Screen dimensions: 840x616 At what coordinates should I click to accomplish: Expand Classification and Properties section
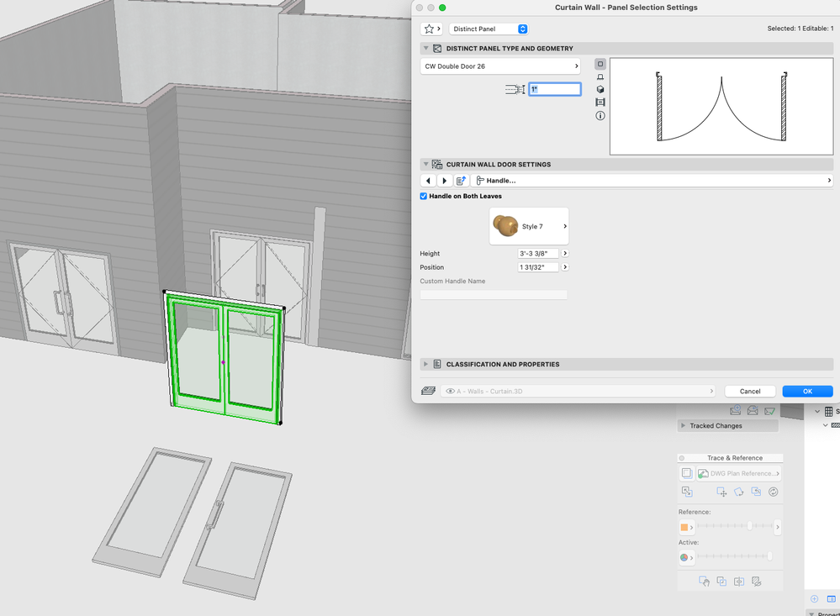coord(426,365)
